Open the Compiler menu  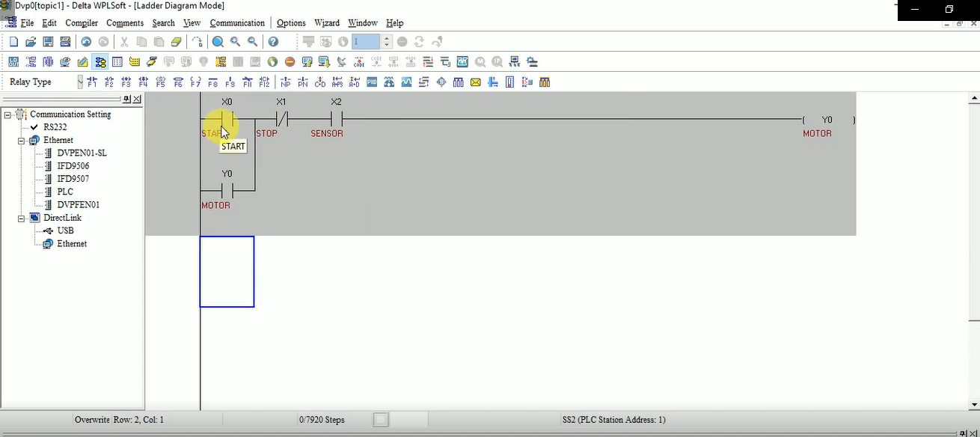[81, 22]
